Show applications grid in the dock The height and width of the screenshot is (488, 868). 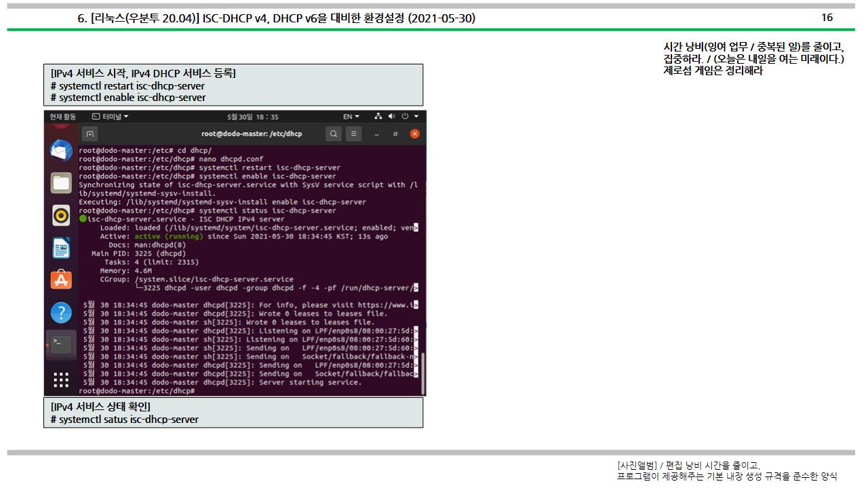click(61, 380)
